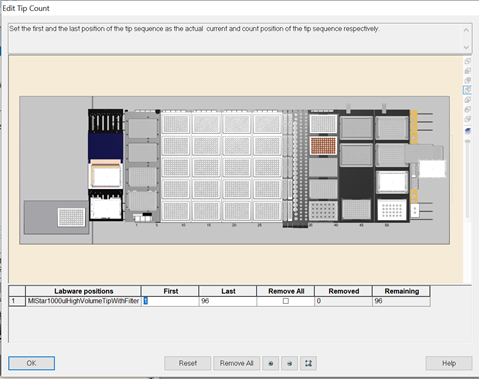479x379 pixels.
Task: Click the Remove All button at bottom
Action: [237, 363]
